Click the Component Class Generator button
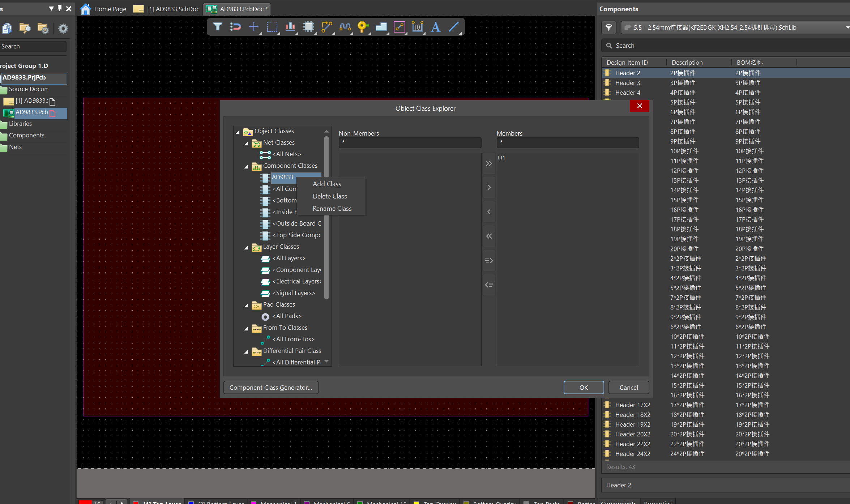This screenshot has height=504, width=850. coord(270,388)
